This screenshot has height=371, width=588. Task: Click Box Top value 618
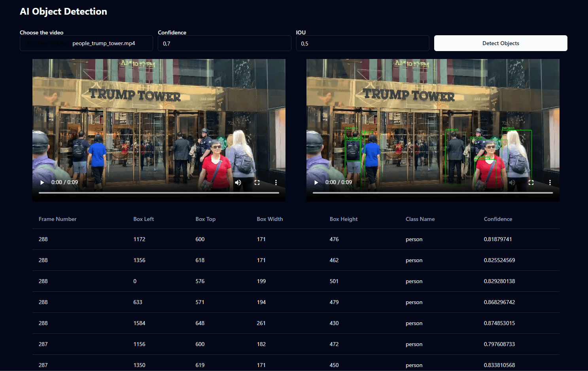coord(200,260)
